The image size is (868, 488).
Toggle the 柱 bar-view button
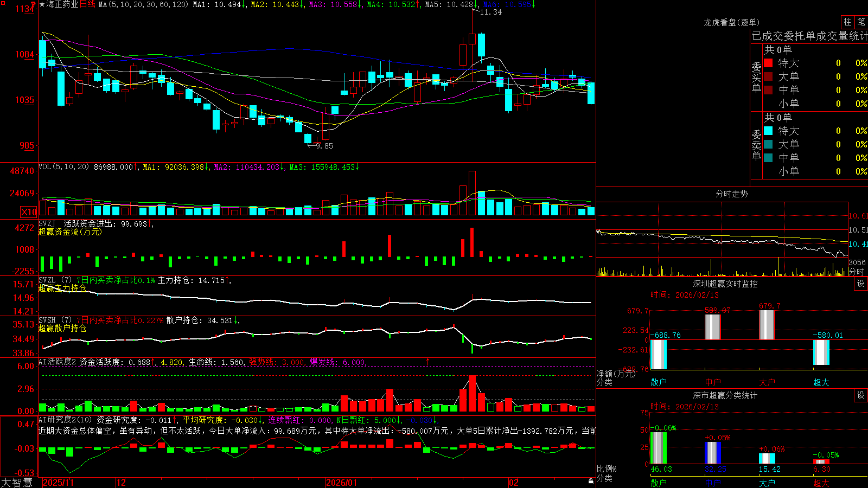(x=847, y=22)
